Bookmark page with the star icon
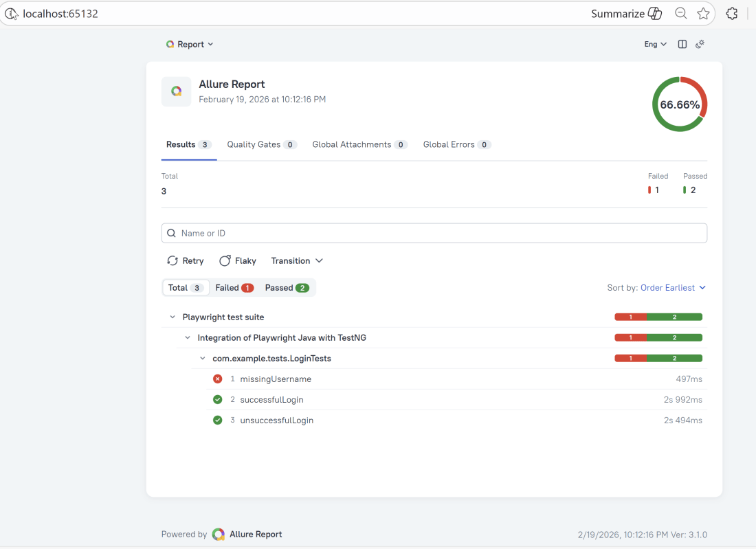The width and height of the screenshot is (756, 549). coord(703,14)
